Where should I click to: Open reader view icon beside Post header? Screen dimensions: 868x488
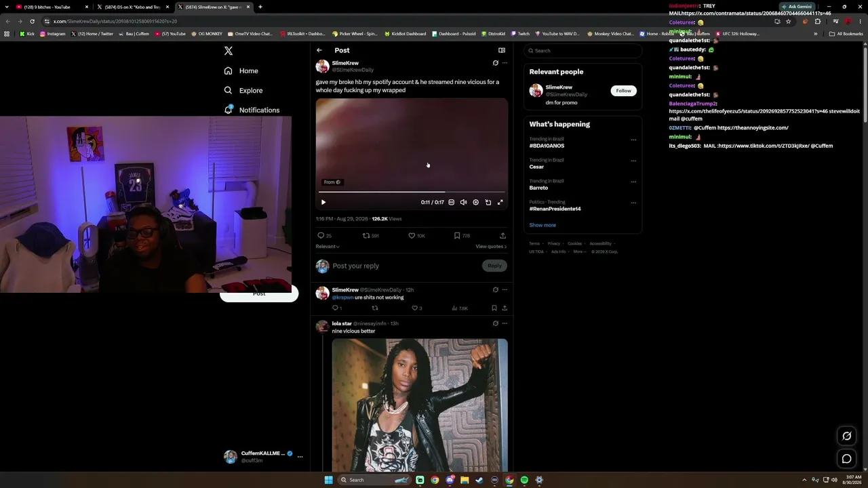(502, 50)
